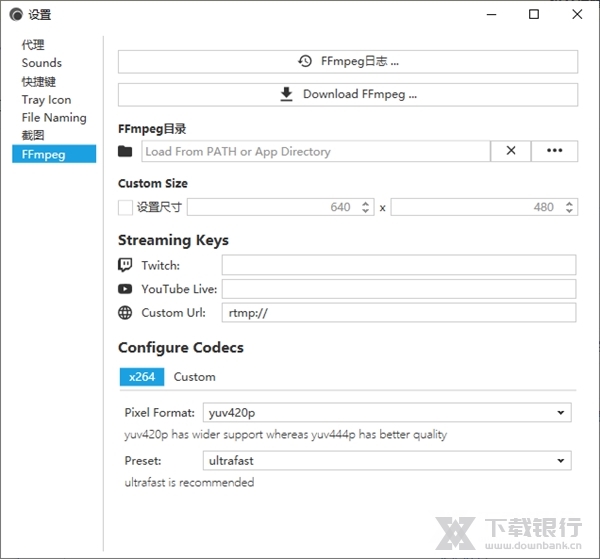Increase the 480 height with up arrow
The height and width of the screenshot is (559, 600).
(569, 203)
